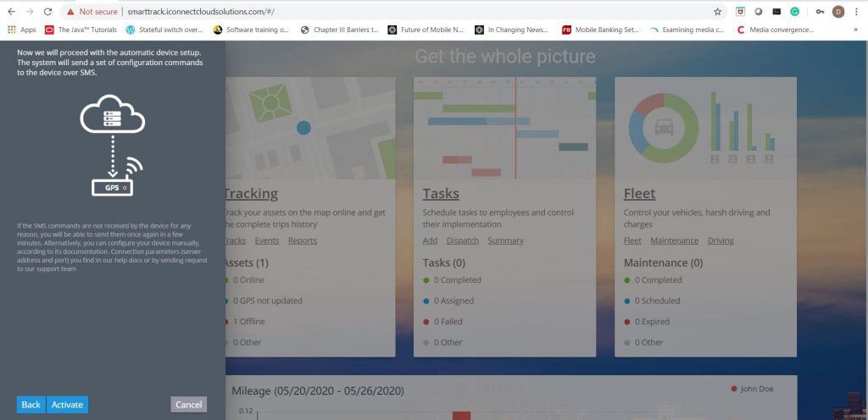868x420 pixels.
Task: Reload the page with the browser refresh icon
Action: point(47,12)
